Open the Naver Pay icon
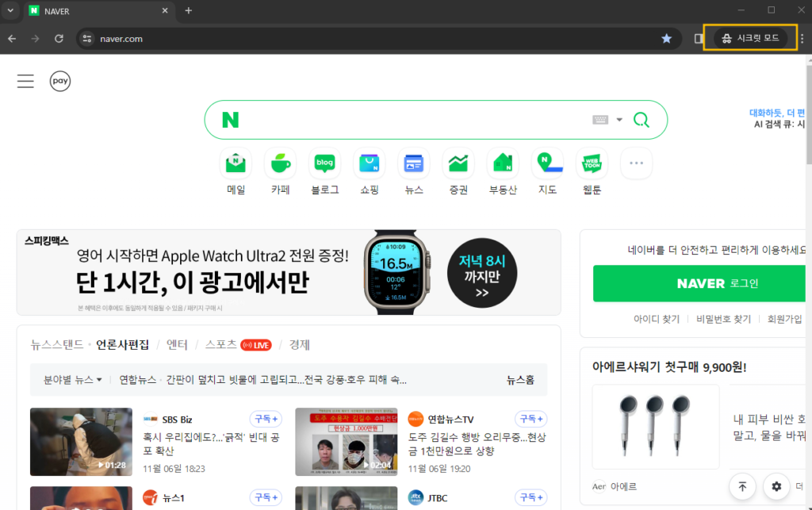This screenshot has height=510, width=812. pos(60,81)
